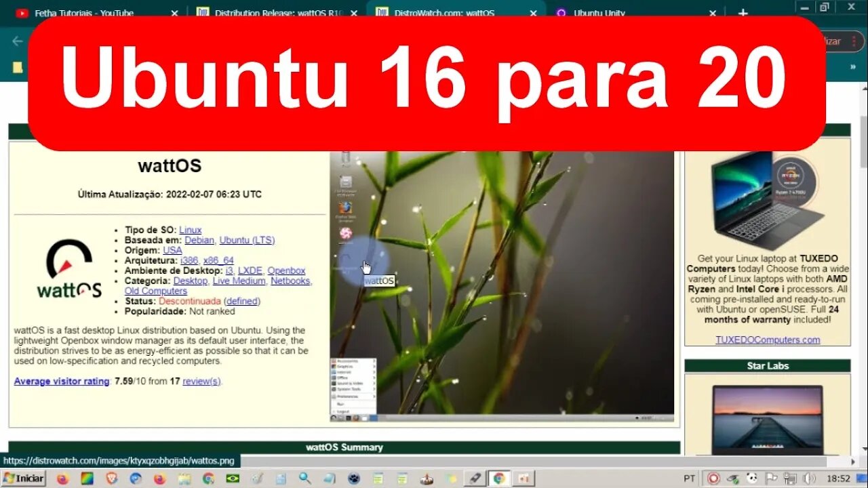The height and width of the screenshot is (488, 868).
Task: Expand the bookmarks overflow chevron
Action: tap(852, 67)
